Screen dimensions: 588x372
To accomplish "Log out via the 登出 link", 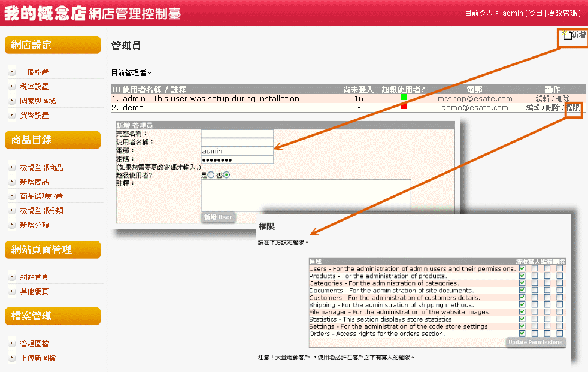I will tap(536, 13).
